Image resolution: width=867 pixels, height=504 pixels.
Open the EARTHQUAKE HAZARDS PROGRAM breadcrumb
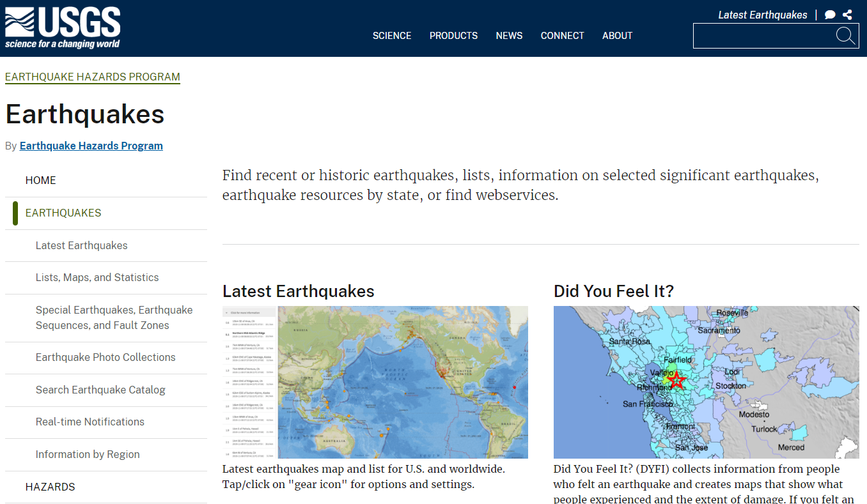tap(92, 77)
